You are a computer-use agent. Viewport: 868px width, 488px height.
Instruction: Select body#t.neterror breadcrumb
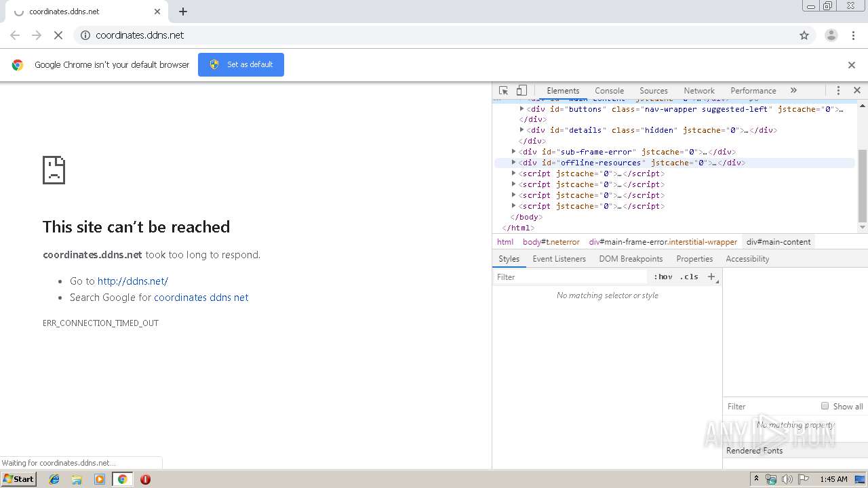[x=551, y=242]
